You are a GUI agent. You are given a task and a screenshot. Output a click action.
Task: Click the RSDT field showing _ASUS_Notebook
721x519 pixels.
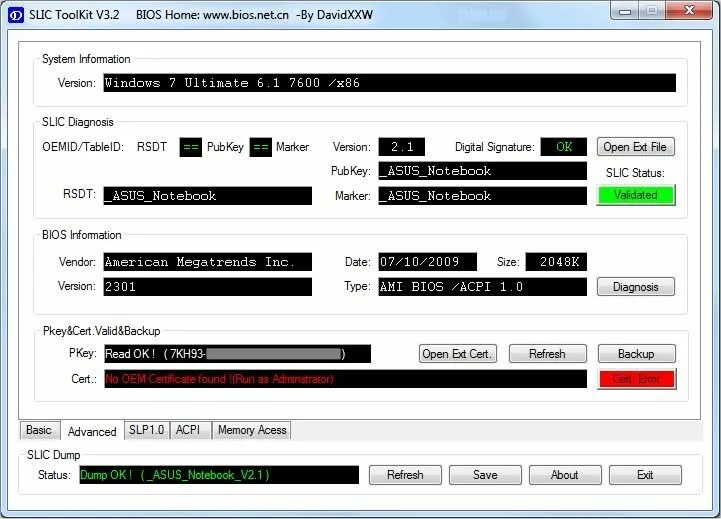coord(207,196)
